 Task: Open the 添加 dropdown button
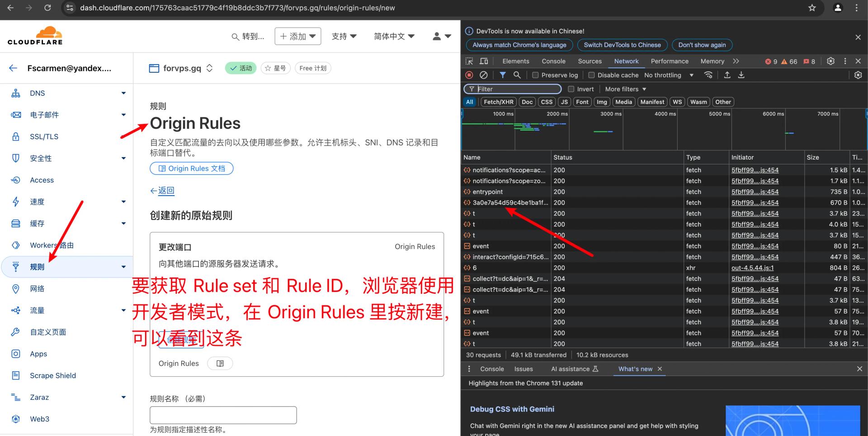(x=298, y=36)
